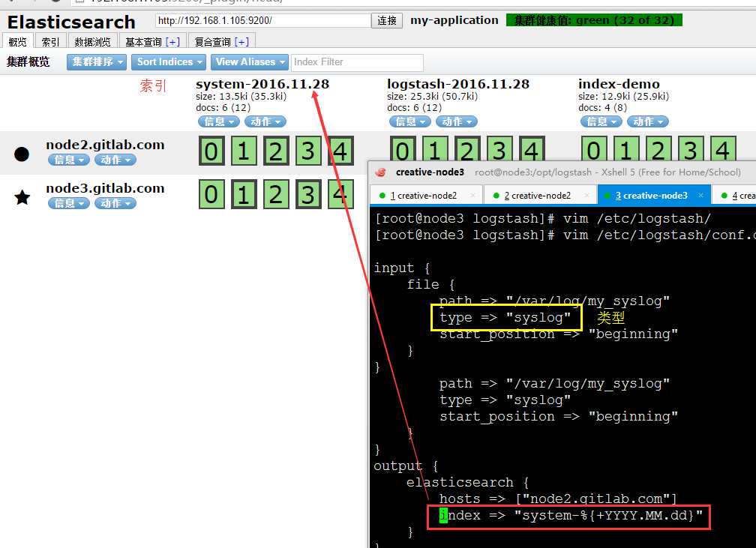Image resolution: width=756 pixels, height=548 pixels.
Task: Click the node2.gitlab.com node name
Action: click(105, 145)
